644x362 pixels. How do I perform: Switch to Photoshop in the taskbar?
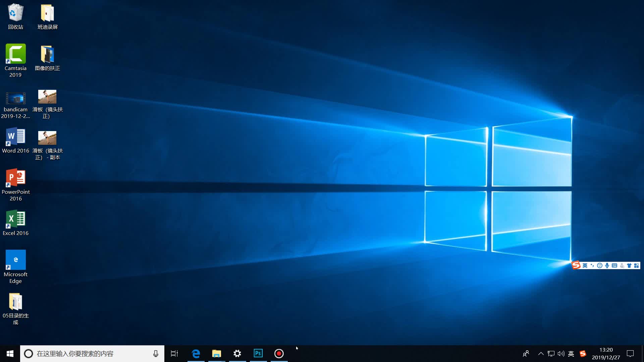coord(258,354)
